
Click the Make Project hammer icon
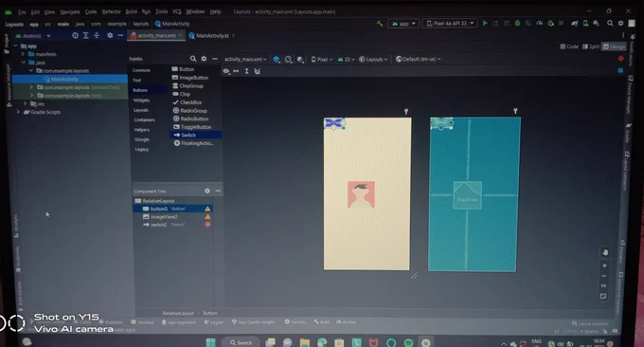380,24
